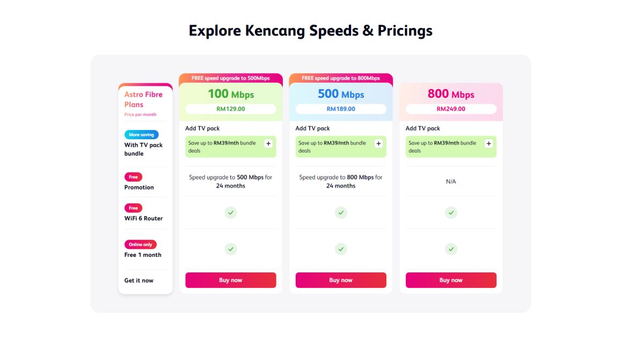Expand TV pack deals on 800 Mbps plan

click(x=488, y=143)
